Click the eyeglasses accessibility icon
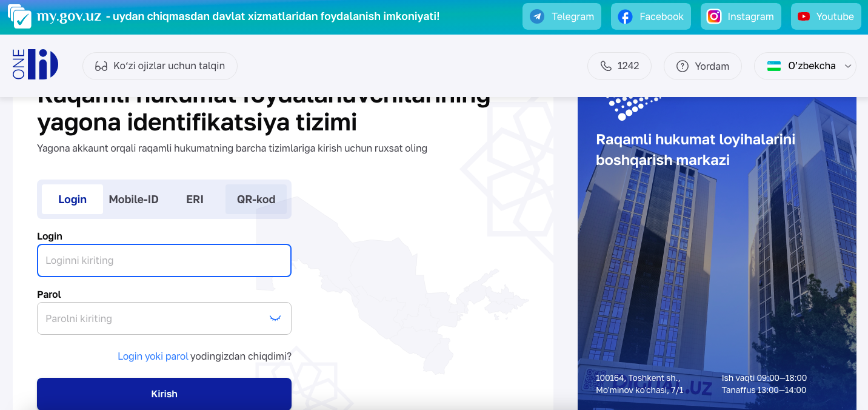This screenshot has width=868, height=410. [101, 66]
